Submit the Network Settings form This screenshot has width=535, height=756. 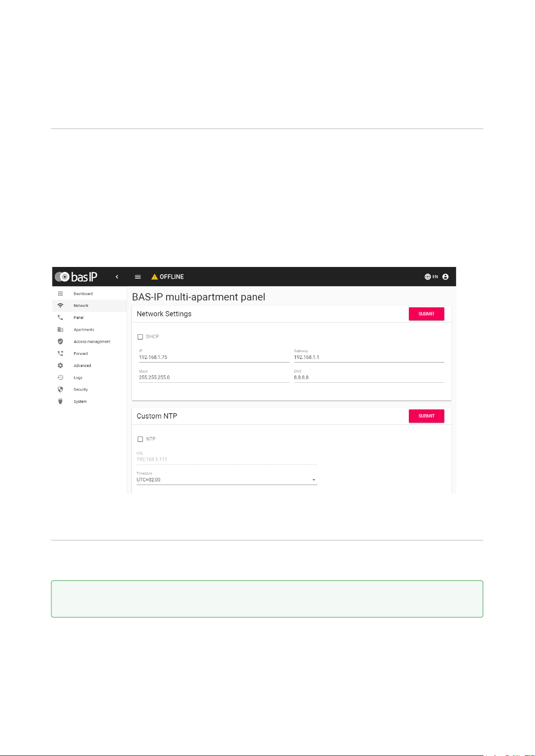coord(426,314)
